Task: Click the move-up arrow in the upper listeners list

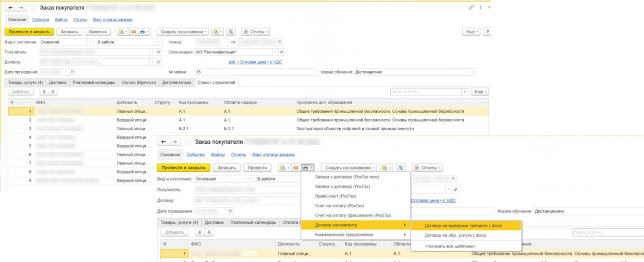Action: (x=44, y=92)
